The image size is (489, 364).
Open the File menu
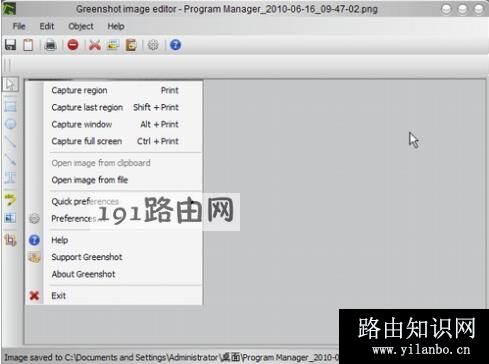pyautogui.click(x=19, y=26)
